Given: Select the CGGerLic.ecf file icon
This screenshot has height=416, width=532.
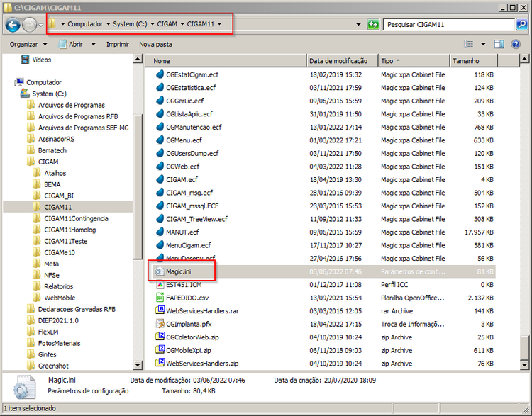Looking at the screenshot, I should tap(160, 101).
